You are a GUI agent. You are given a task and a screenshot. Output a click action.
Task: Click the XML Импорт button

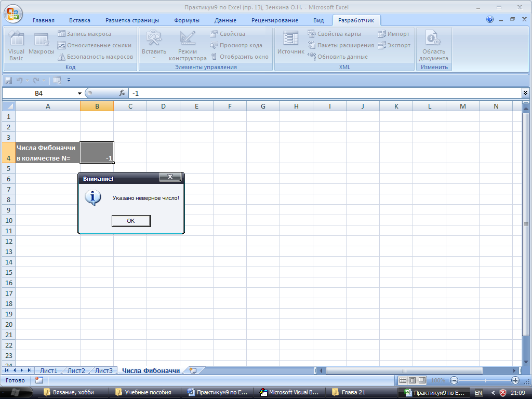(x=394, y=34)
